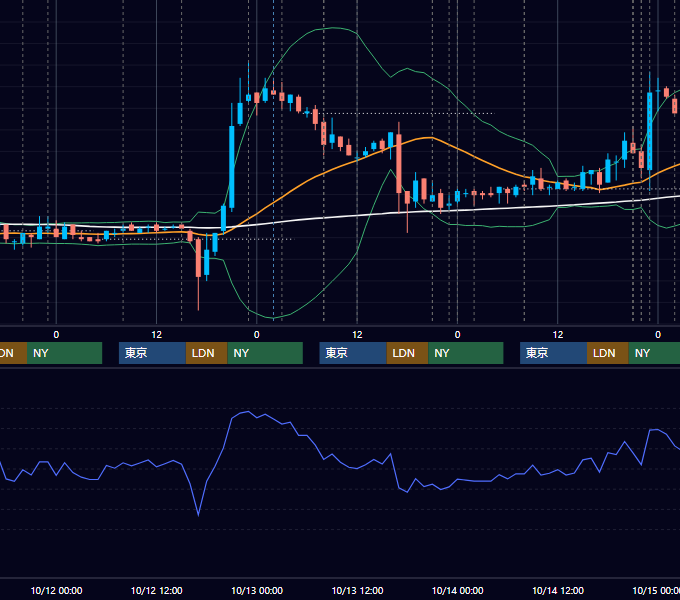Click the 10/14 12:00 time axis label
The width and height of the screenshot is (680, 600).
558,590
